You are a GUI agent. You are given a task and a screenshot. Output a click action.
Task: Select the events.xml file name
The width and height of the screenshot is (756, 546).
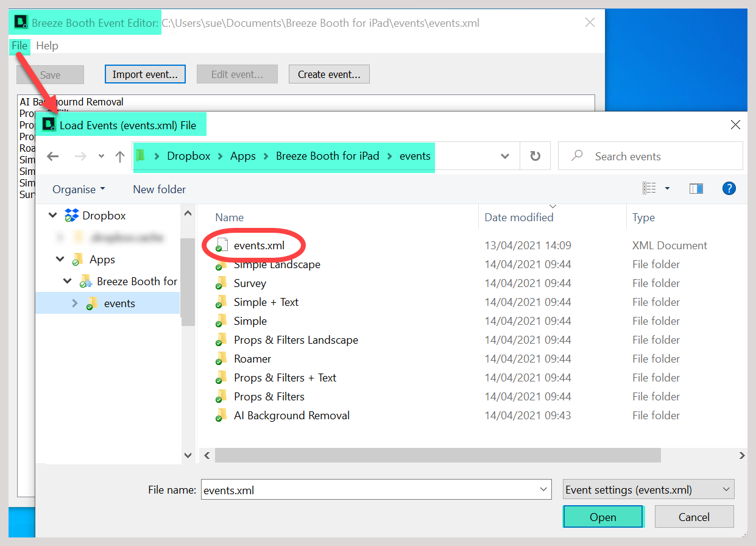260,246
